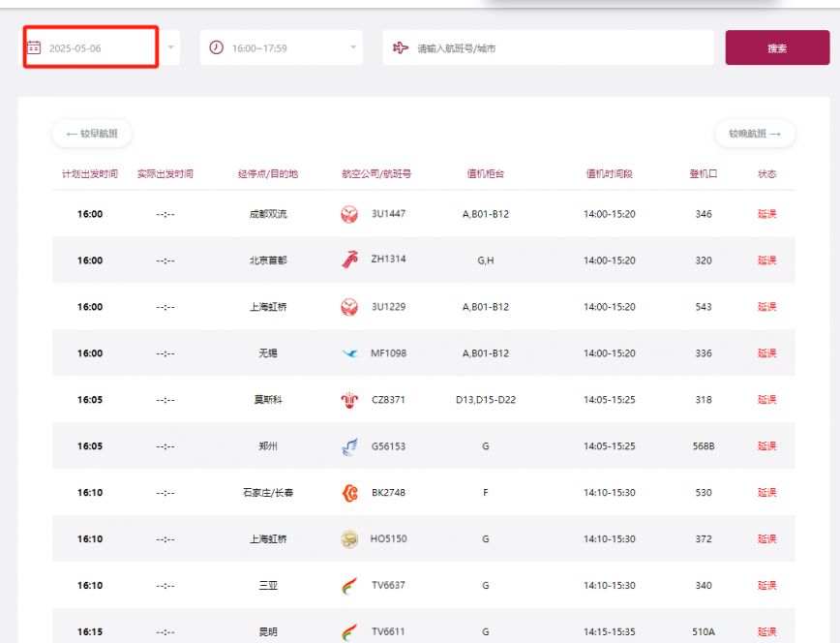Screen dimensions: 840x643
Task: Select flight number TV6637
Action: pos(388,585)
